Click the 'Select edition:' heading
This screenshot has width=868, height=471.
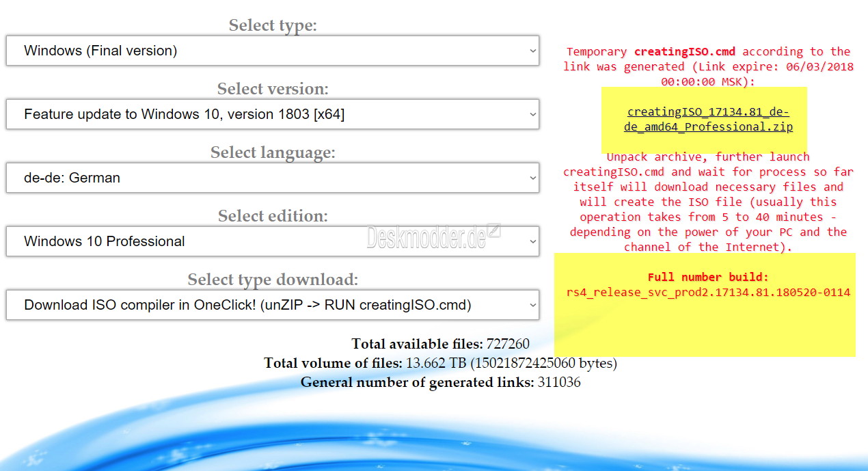[x=273, y=216]
